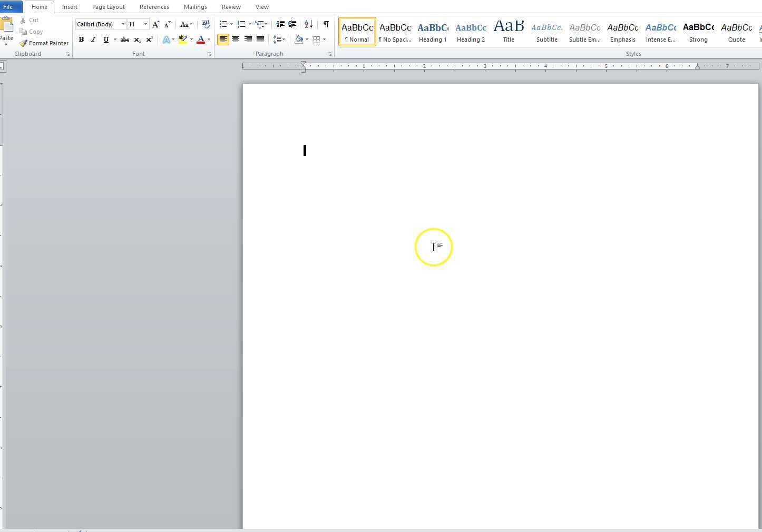Open the Font dialog box launcher
The image size is (762, 532).
(209, 53)
